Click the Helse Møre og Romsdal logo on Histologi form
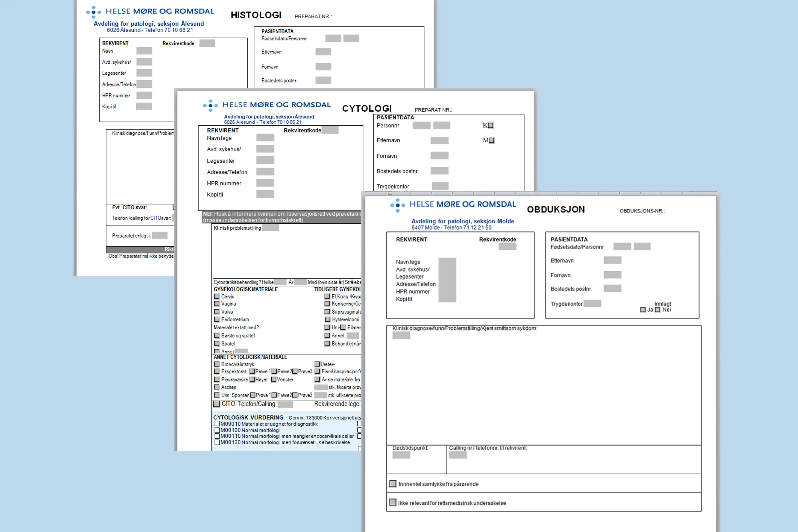The width and height of the screenshot is (798, 532). point(150,11)
